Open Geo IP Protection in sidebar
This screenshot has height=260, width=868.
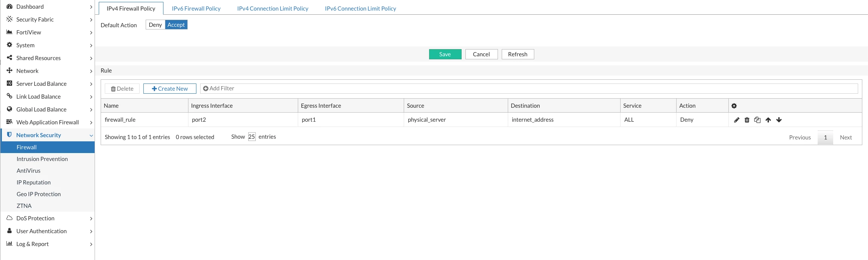coord(48,194)
